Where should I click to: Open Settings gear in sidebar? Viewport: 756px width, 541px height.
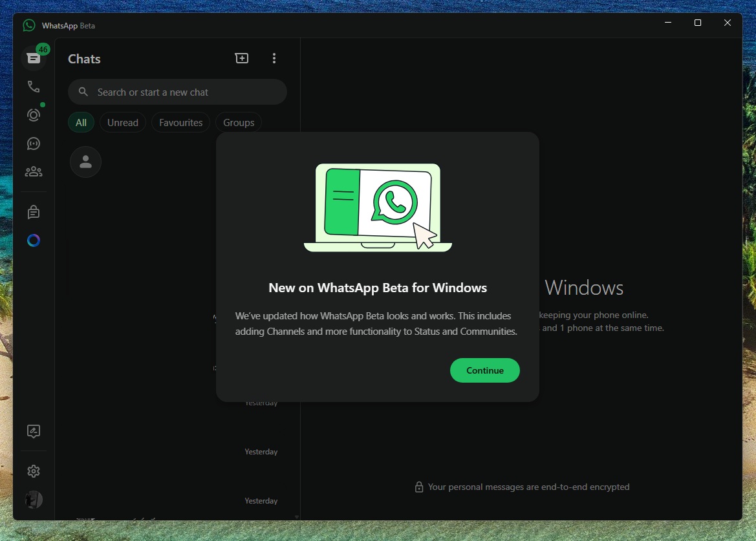[34, 471]
